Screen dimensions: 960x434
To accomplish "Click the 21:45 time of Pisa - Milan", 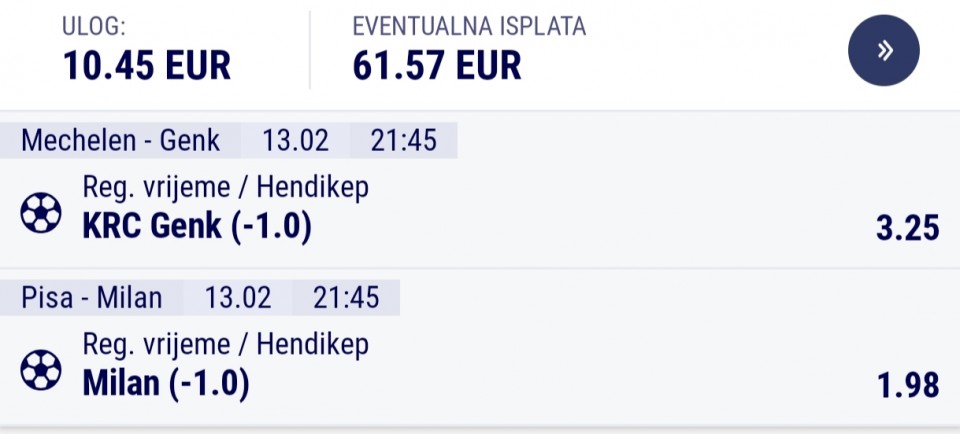I will (x=345, y=297).
